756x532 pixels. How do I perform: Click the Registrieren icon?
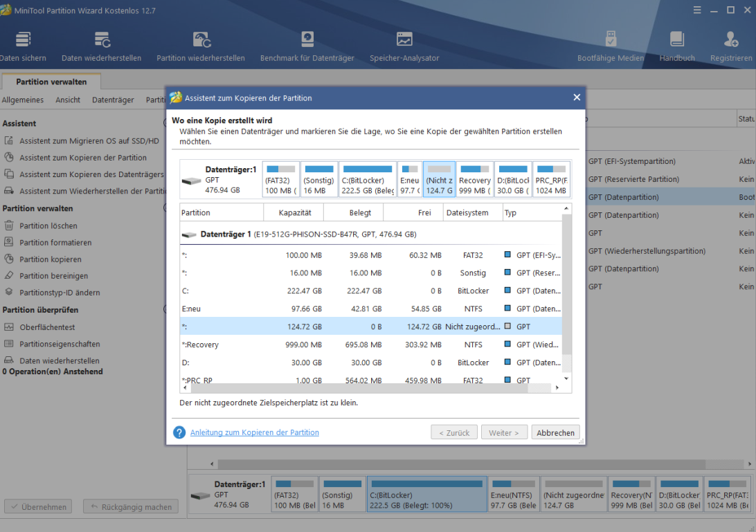pyautogui.click(x=731, y=47)
